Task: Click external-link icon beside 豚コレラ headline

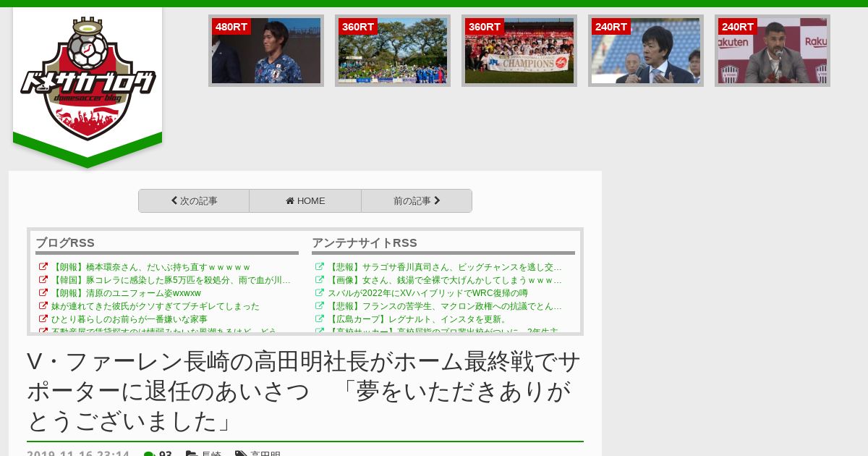Action: click(x=43, y=280)
